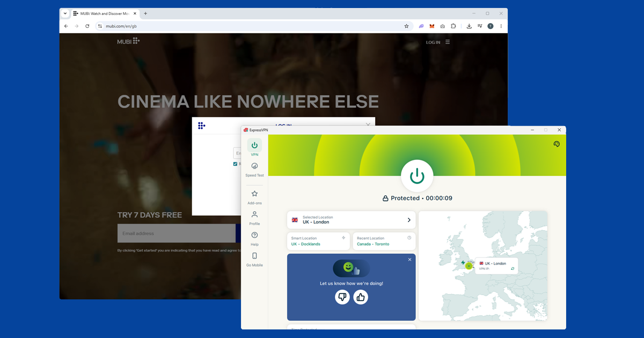Open the VPN tab in ExpressVPN sidebar

254,148
